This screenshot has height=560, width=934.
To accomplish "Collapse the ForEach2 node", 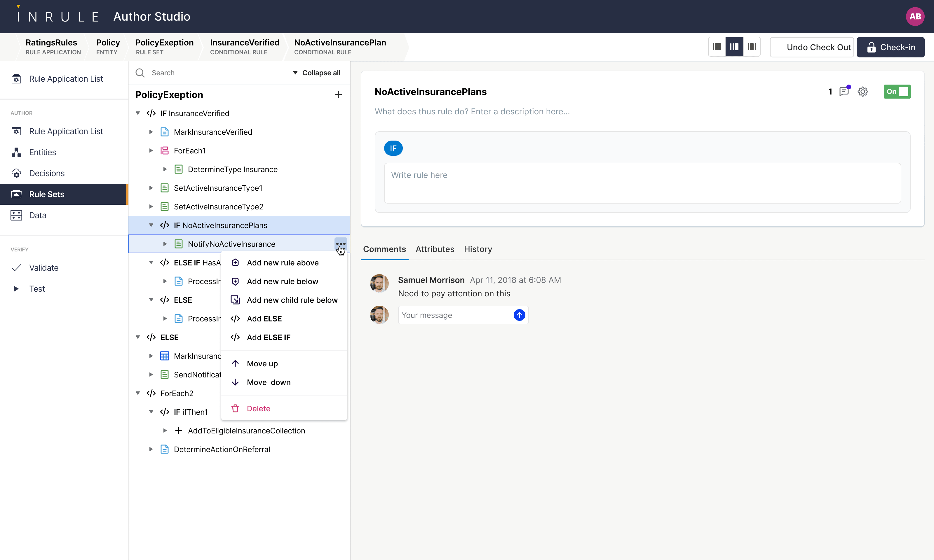I will pos(138,393).
